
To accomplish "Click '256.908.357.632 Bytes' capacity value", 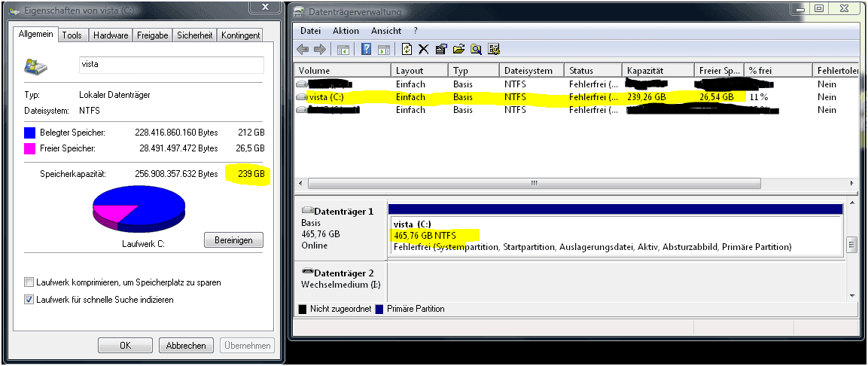I will pos(177,174).
